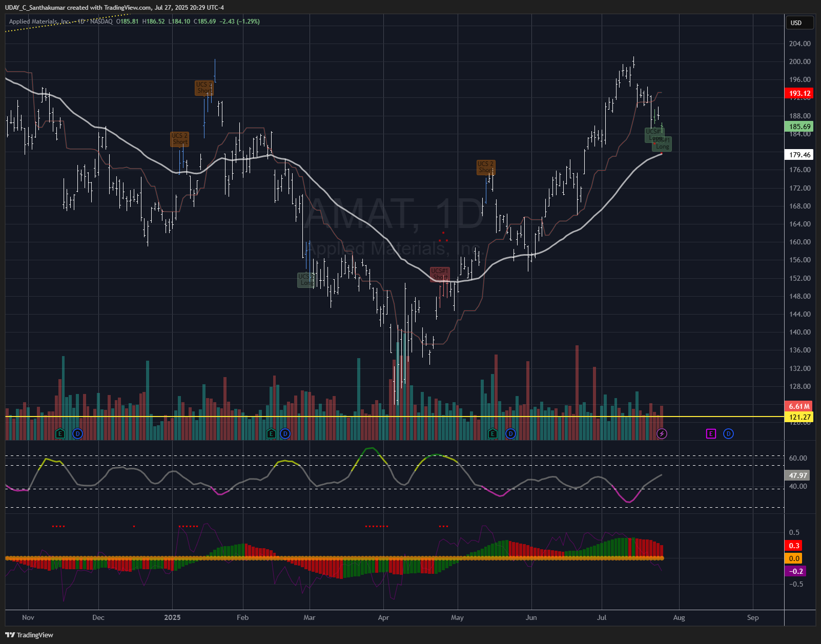
Task: Click the red 0.3 histogram value label
Action: 794,546
